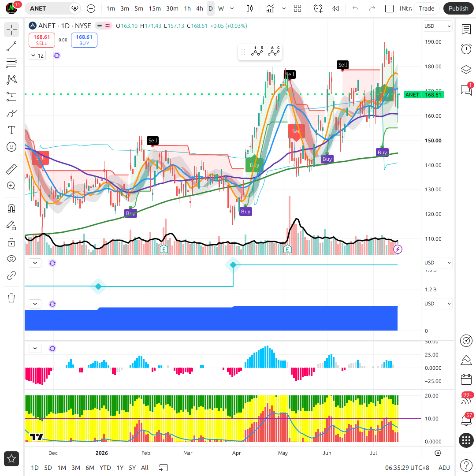
Task: Click the trash remove objects icon
Action: [11, 298]
